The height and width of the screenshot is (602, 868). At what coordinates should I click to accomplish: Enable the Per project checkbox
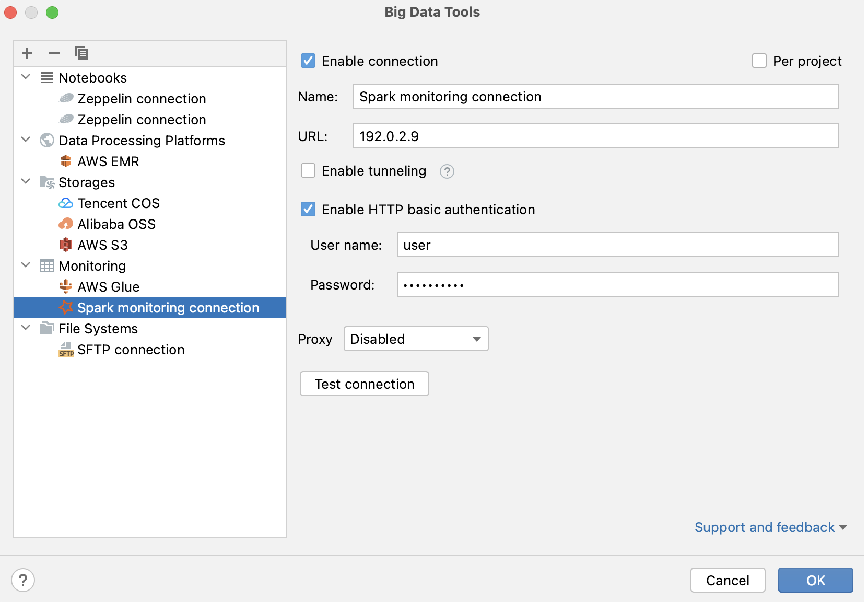[x=759, y=61]
